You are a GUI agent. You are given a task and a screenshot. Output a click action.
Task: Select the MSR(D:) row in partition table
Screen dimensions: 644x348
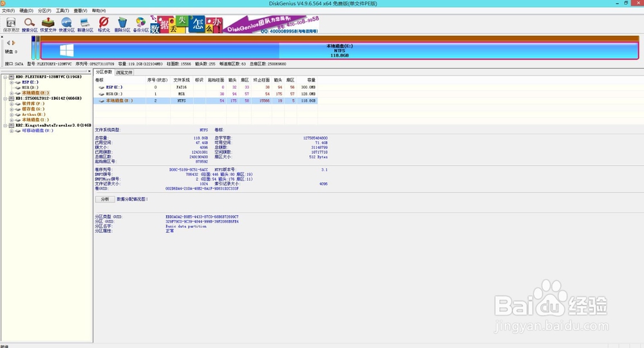coord(205,94)
